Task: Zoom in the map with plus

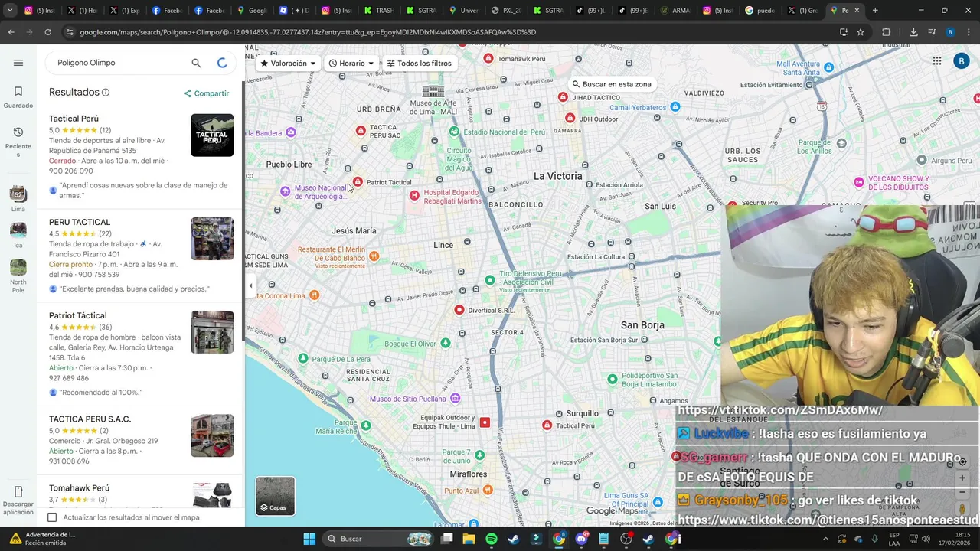Action: 962,478
